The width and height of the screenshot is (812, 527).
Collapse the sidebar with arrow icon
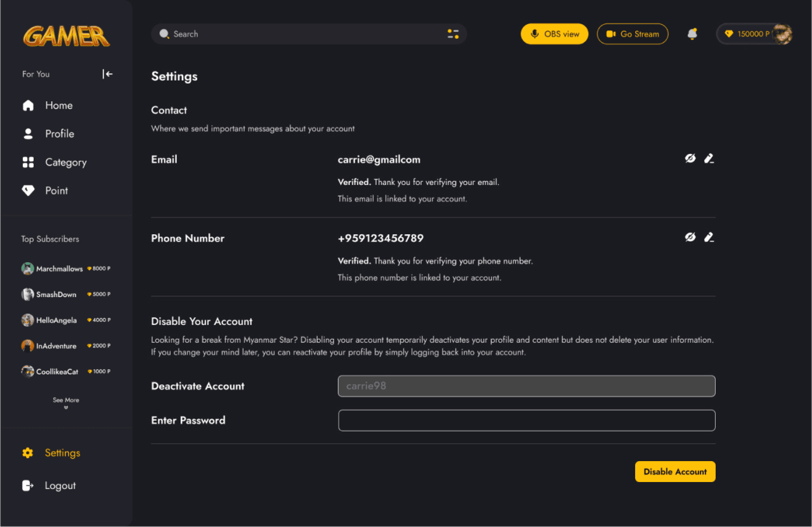(107, 74)
